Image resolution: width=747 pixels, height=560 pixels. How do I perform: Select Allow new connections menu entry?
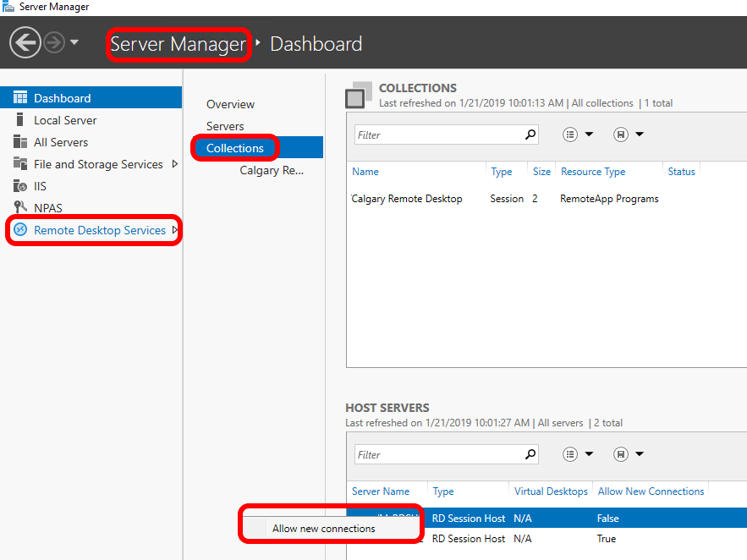(323, 529)
